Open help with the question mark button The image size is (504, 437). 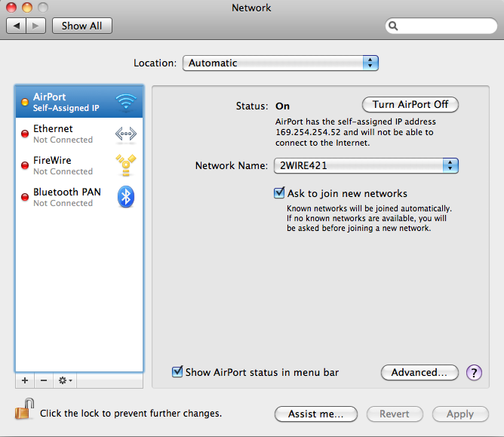tap(474, 373)
